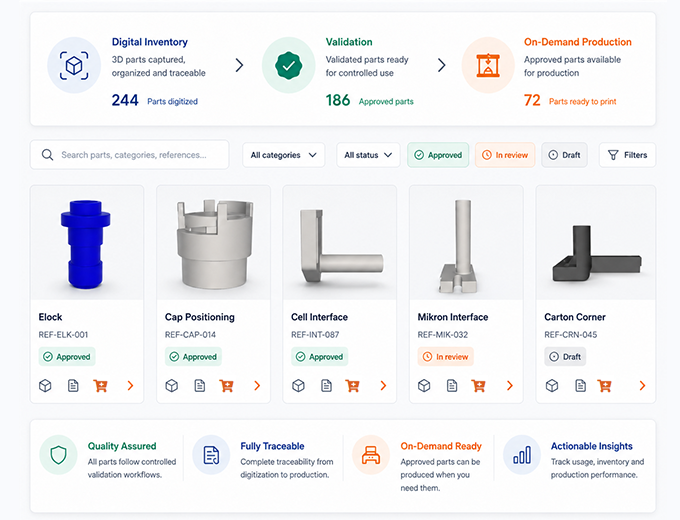This screenshot has height=520, width=680.
Task: Toggle the Approved filter chip
Action: pyautogui.click(x=438, y=155)
